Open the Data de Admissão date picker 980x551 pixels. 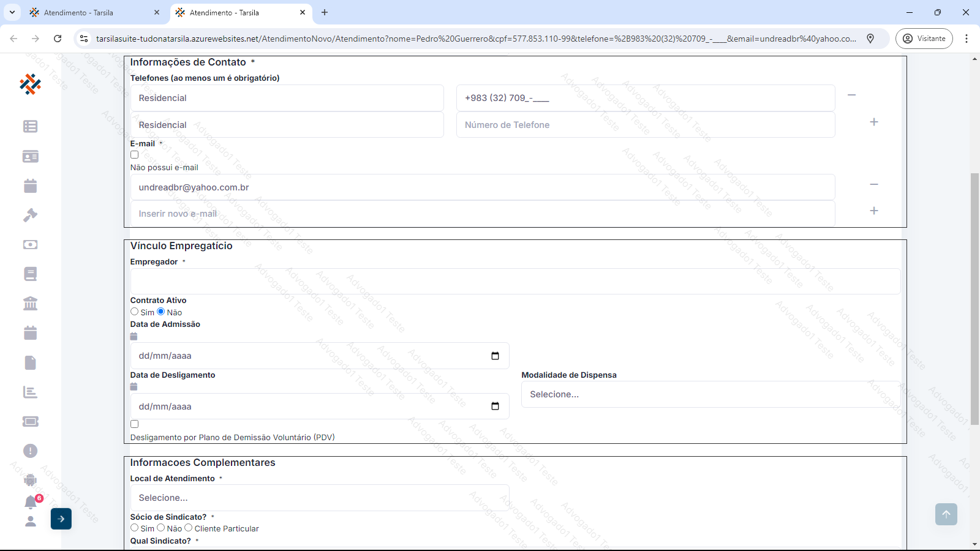point(495,356)
